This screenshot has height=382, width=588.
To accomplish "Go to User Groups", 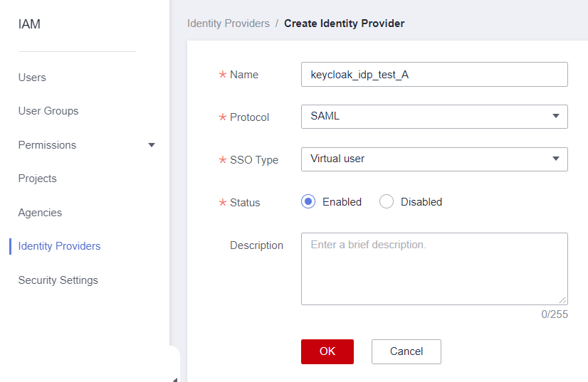I will point(48,111).
